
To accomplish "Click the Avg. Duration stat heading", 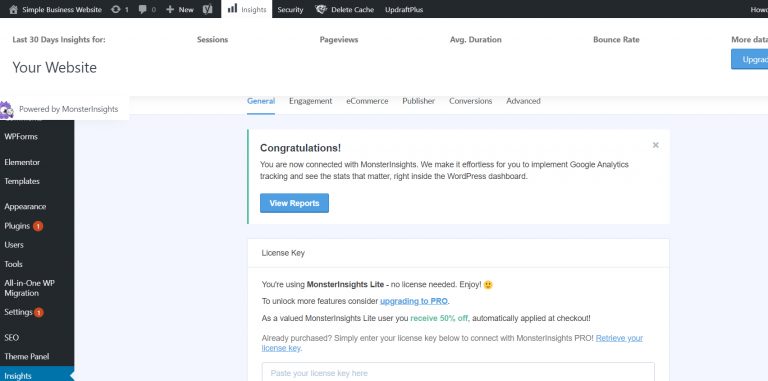I will point(476,40).
